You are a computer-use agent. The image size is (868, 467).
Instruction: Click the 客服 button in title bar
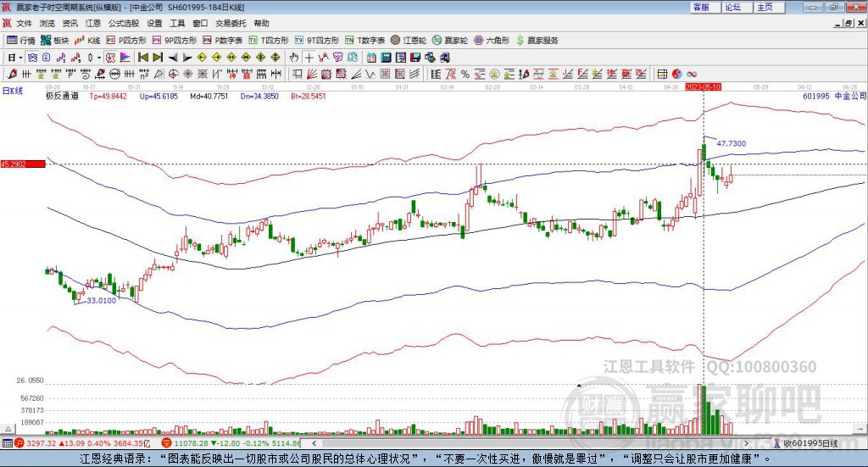click(701, 7)
